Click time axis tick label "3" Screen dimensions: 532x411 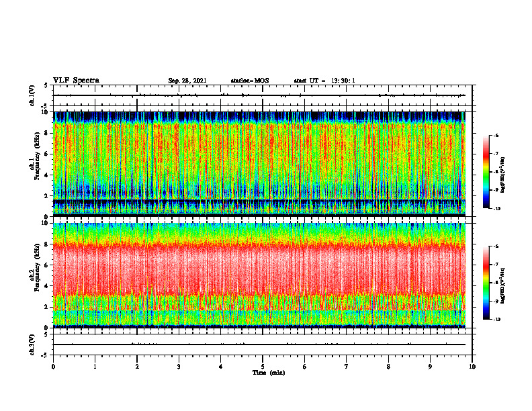(179, 367)
